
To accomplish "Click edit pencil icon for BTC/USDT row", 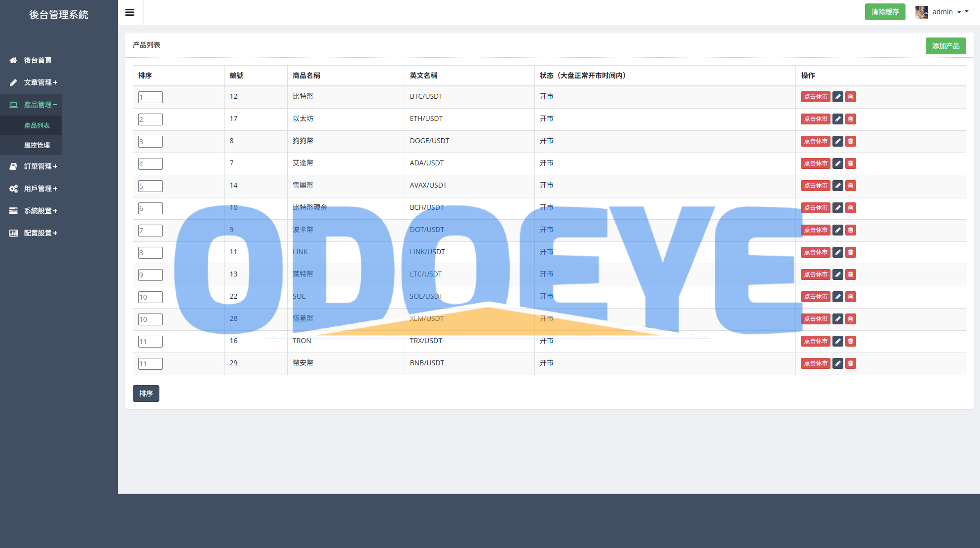I will pyautogui.click(x=837, y=97).
